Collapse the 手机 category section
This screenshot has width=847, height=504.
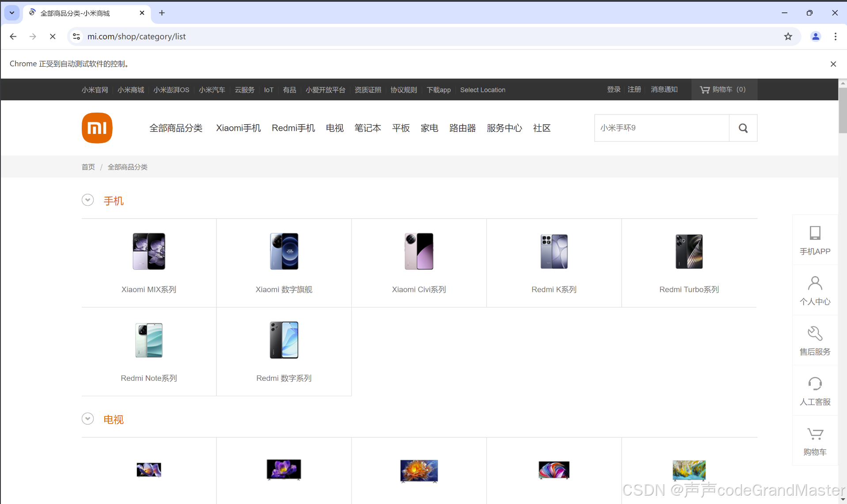pos(88,200)
